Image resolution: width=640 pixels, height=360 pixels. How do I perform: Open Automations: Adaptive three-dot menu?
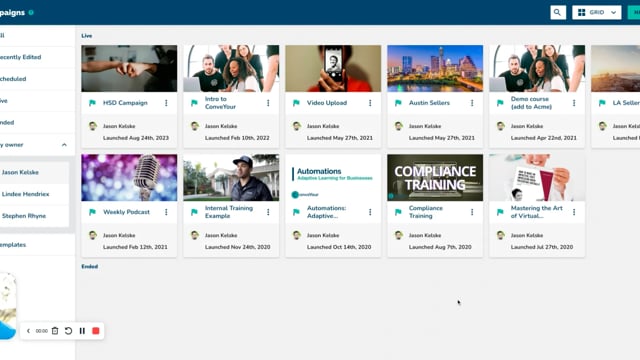tap(370, 212)
